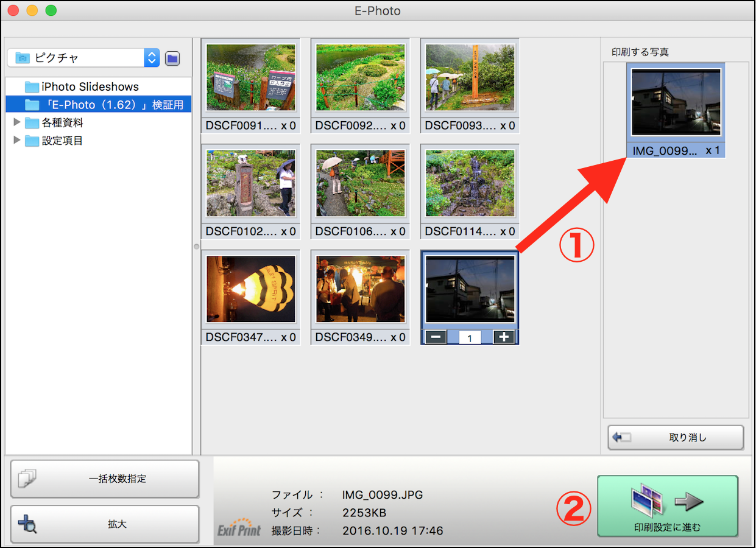Select the DSCF0093 photo thumbnail
Viewport: 756px width, 548px height.
[x=470, y=77]
